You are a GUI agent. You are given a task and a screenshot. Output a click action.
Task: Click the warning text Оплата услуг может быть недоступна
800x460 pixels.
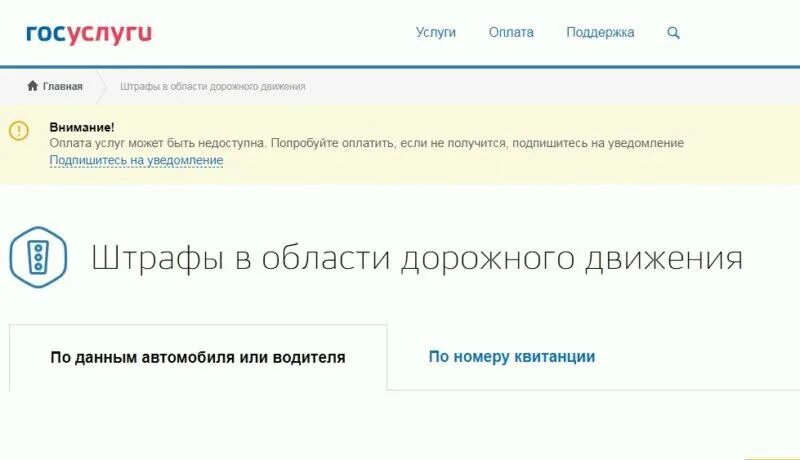click(x=158, y=143)
